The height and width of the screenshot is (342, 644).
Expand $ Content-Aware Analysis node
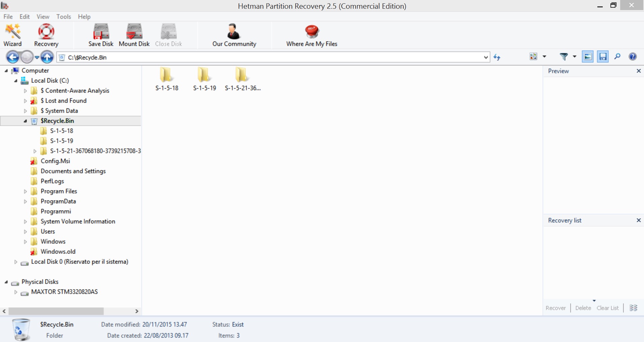pyautogui.click(x=25, y=91)
